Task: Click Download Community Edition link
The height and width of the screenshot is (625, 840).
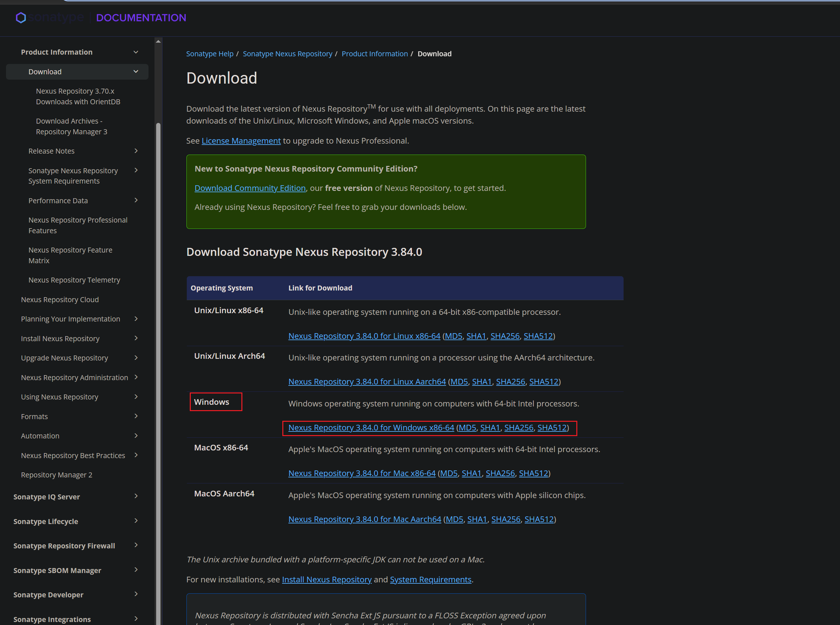Action: 250,188
